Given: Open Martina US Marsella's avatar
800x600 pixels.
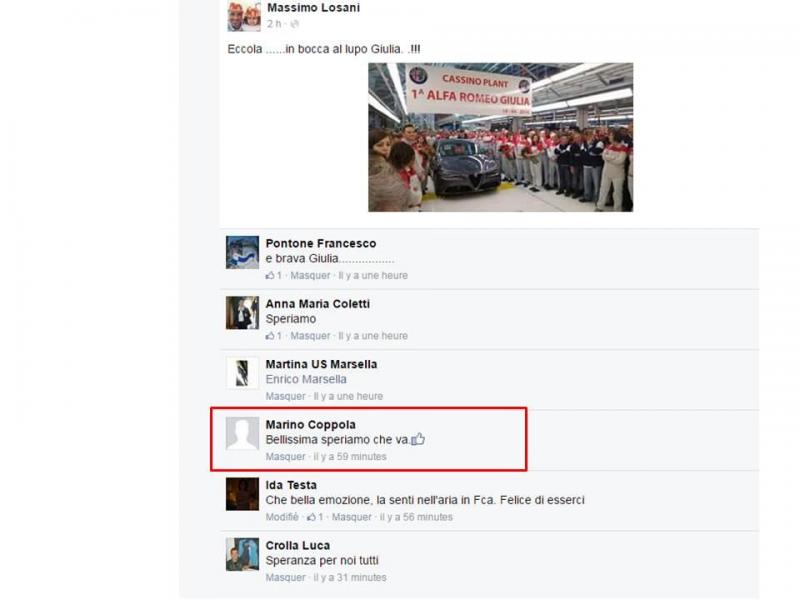Looking at the screenshot, I should (x=242, y=373).
